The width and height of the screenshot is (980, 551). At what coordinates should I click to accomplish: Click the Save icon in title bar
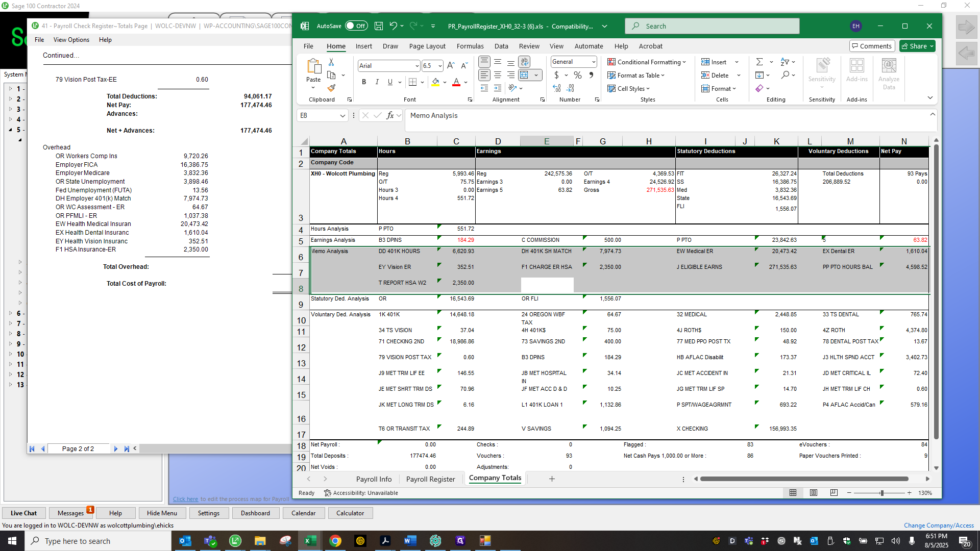point(379,26)
